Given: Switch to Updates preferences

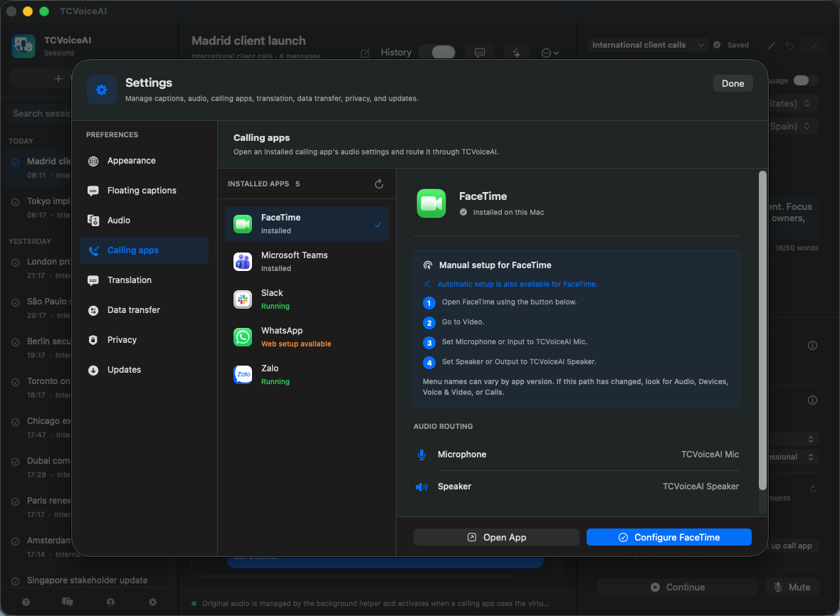Looking at the screenshot, I should click(144, 370).
